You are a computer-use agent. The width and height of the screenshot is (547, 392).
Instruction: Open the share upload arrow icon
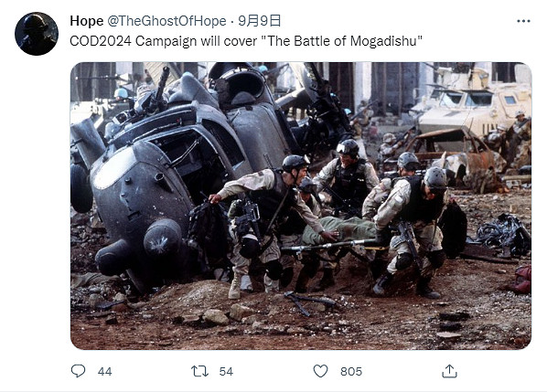click(449, 371)
